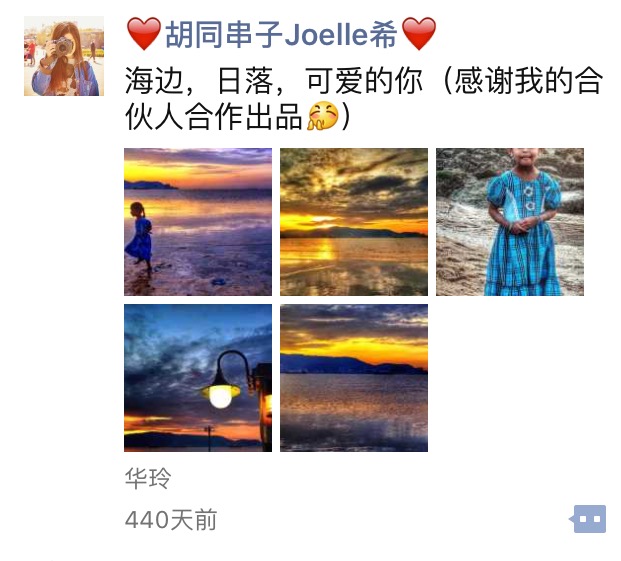Open the 华玲 location link

(148, 478)
